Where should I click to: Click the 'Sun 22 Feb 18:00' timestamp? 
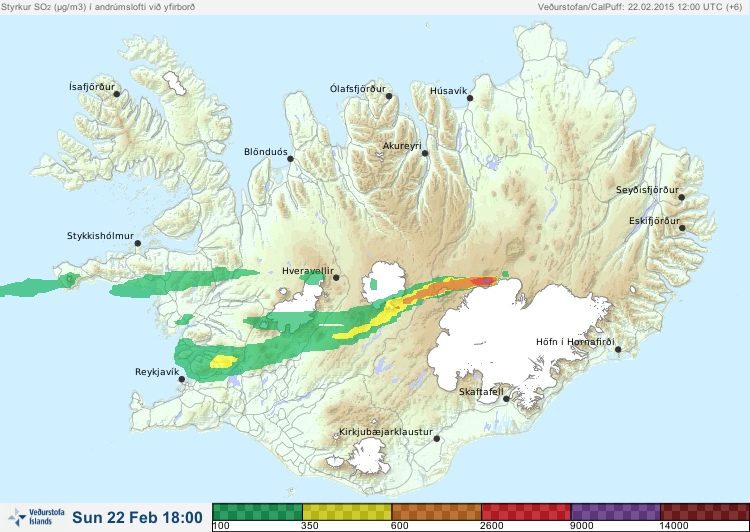point(137,518)
